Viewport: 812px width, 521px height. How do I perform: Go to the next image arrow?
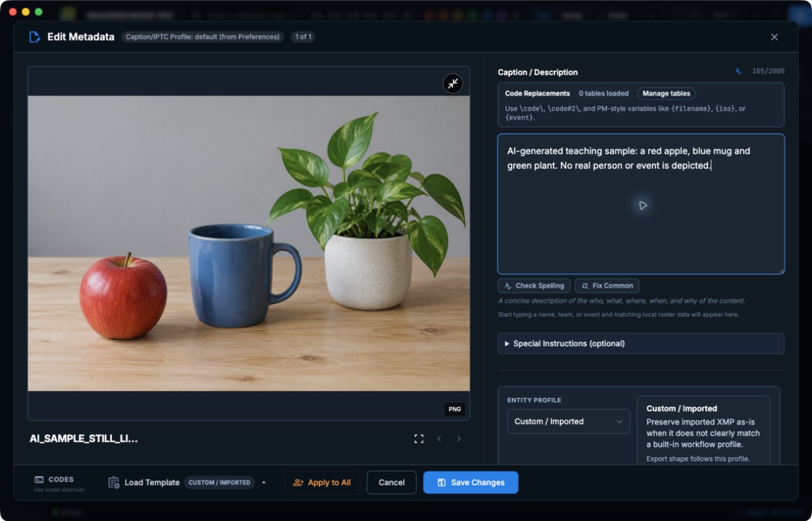(459, 438)
